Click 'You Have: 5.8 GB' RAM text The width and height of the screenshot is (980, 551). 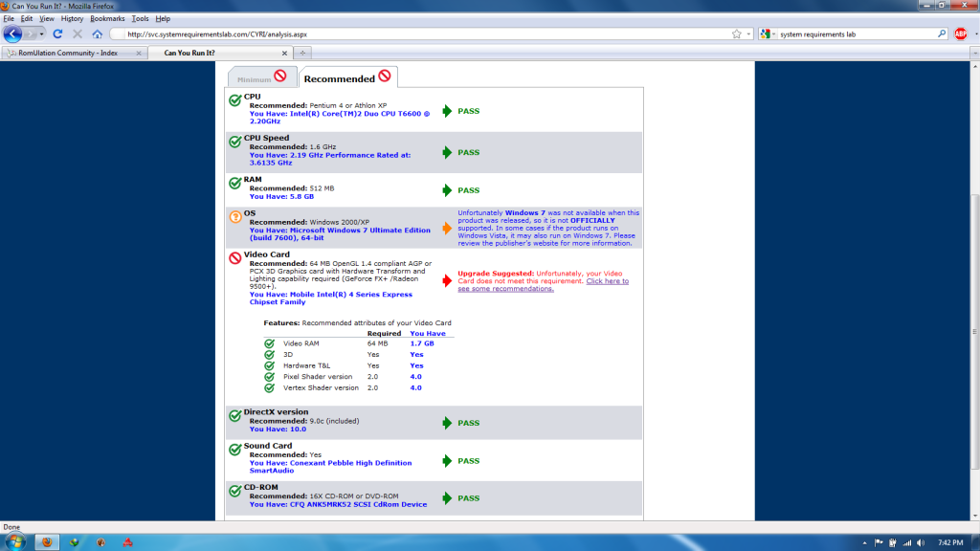tap(282, 196)
